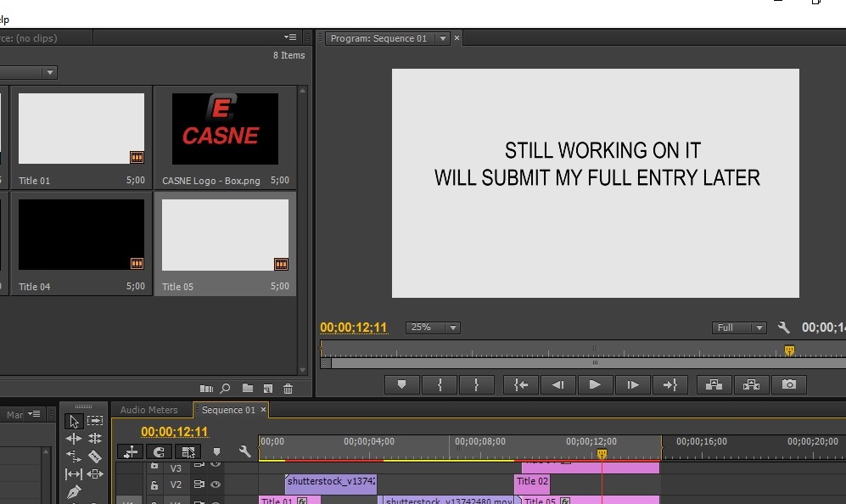The image size is (846, 504).
Task: Export frame with camera icon
Action: coord(789,384)
